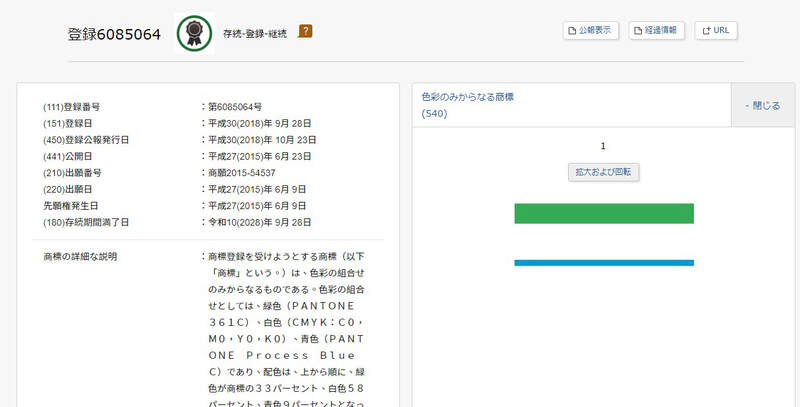
Task: Select the expiry date 令和10(2028)年 9月 28日
Action: coord(260,222)
